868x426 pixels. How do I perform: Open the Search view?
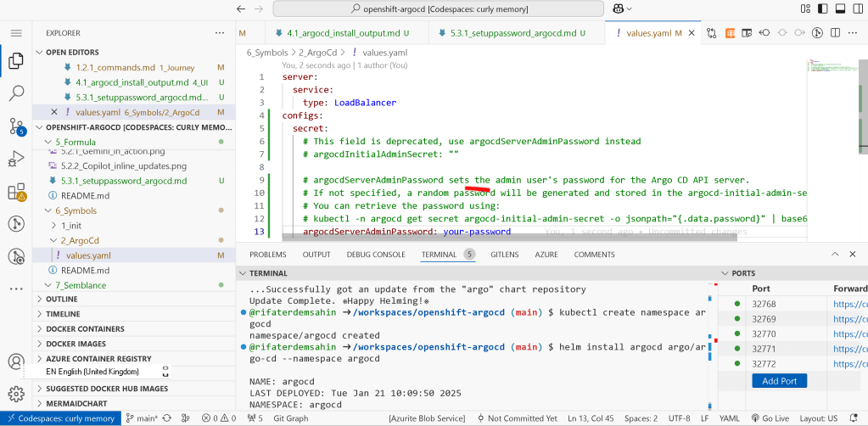pos(16,93)
